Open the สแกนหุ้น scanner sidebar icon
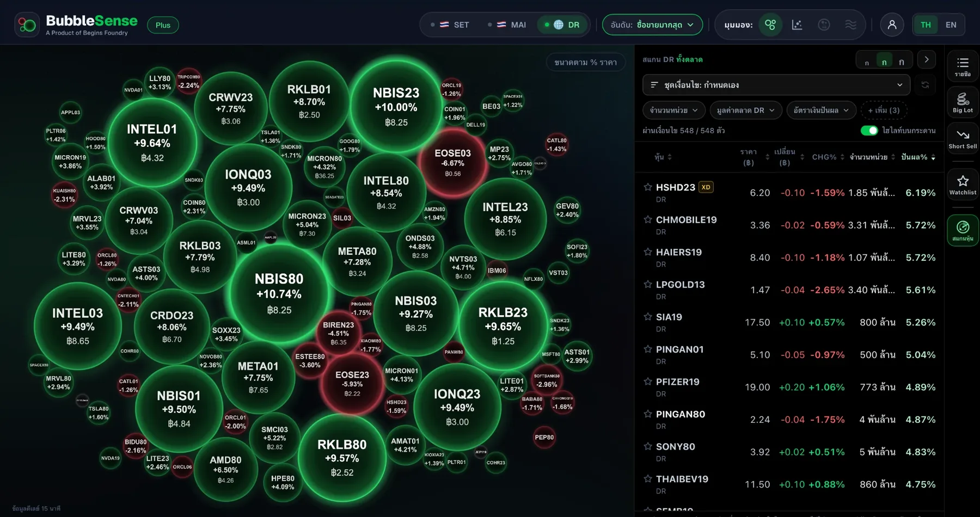The image size is (980, 517). coord(963,230)
